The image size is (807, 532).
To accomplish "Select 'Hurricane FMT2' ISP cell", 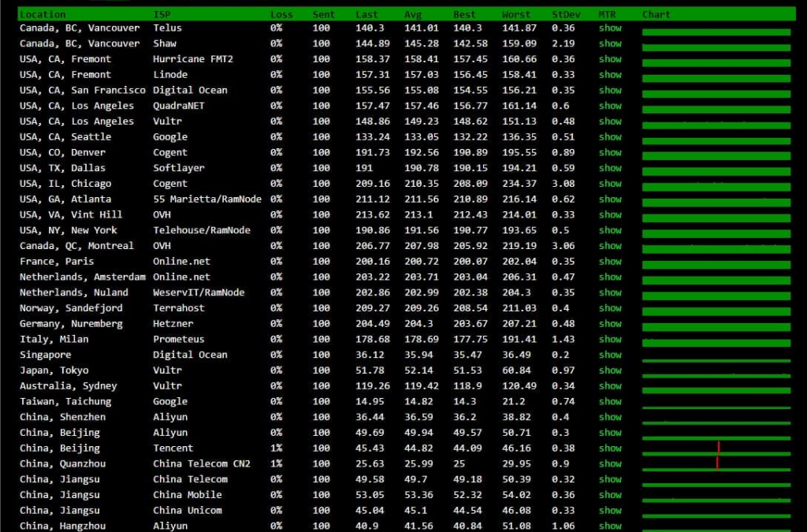I will (193, 59).
